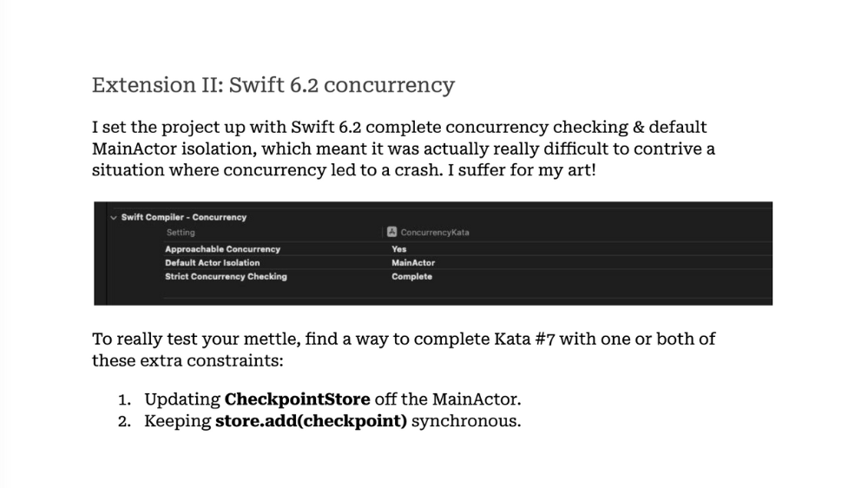The width and height of the screenshot is (868, 488).
Task: Click the bold store.add(checkpoint) text
Action: tap(311, 422)
